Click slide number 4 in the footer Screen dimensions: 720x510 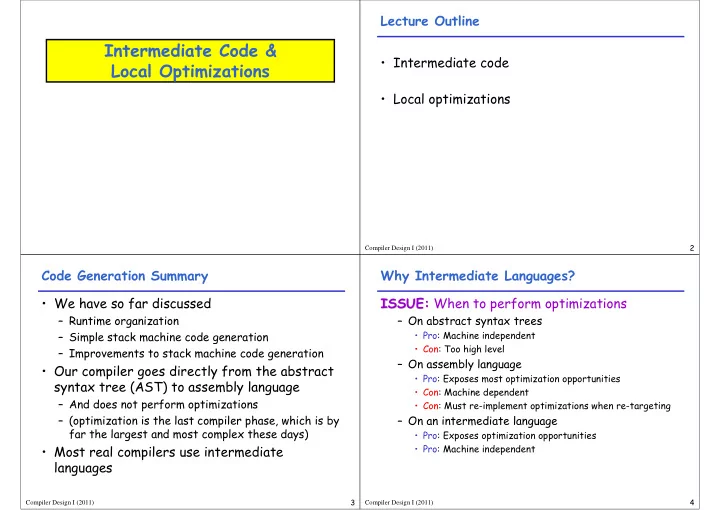pos(692,503)
